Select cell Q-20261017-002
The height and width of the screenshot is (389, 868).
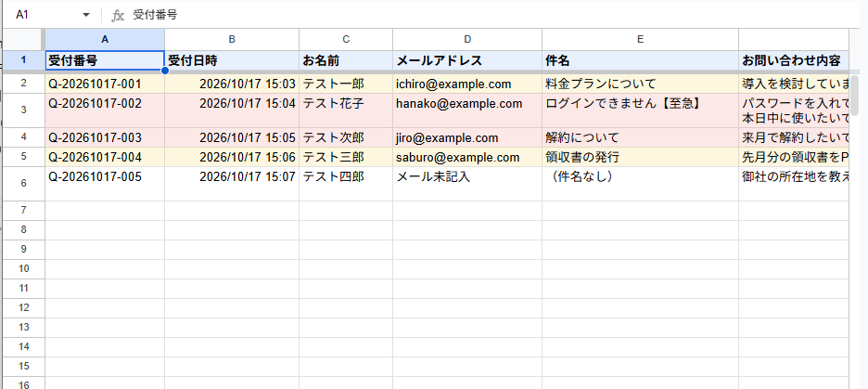[105, 110]
